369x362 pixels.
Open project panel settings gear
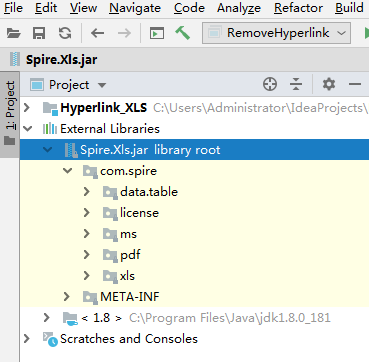pos(329,84)
